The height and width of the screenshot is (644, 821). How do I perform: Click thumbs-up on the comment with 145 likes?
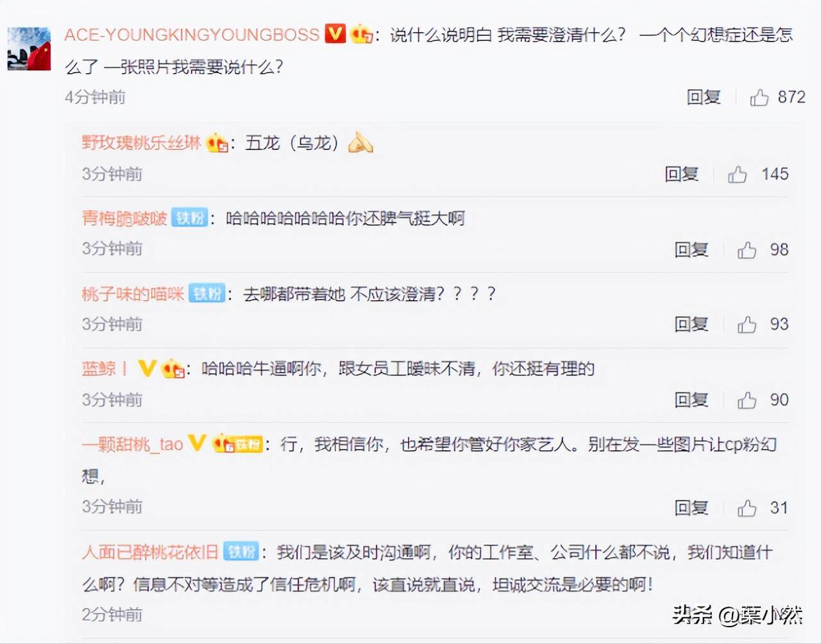point(737,174)
